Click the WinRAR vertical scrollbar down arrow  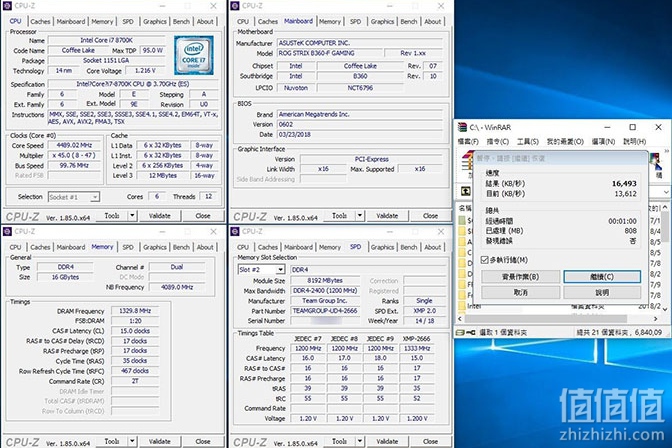(x=665, y=309)
